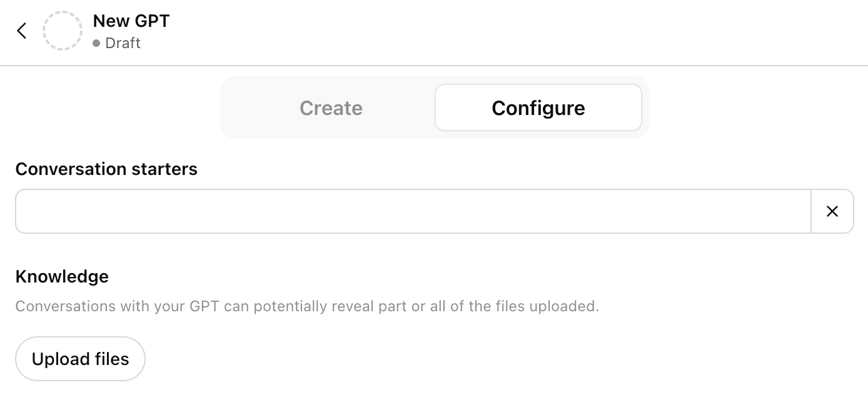Select the Configure tab
Image resolution: width=868 pixels, height=395 pixels.
(538, 108)
